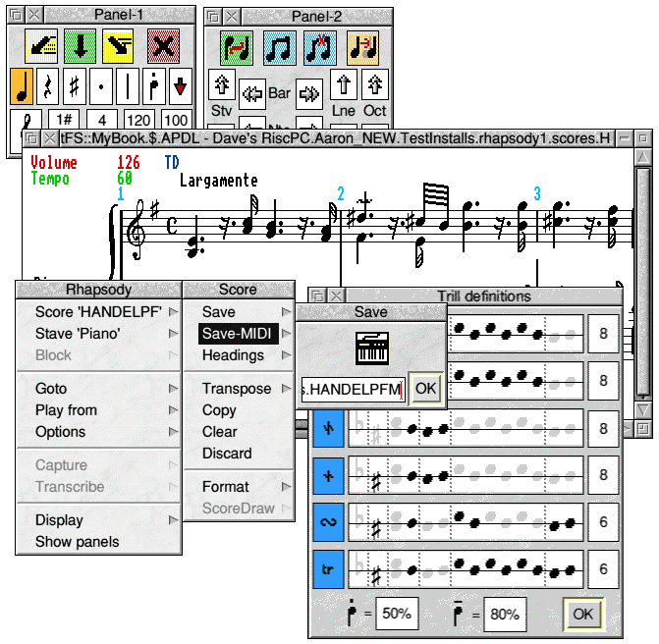This screenshot has width=659, height=644.
Task: Select Copy in the Score menu
Action: pyautogui.click(x=239, y=410)
